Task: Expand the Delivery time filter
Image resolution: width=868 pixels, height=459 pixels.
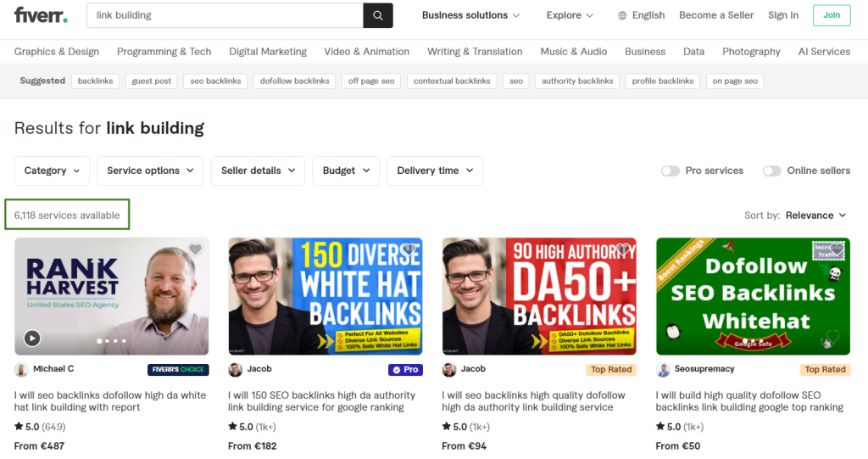Action: pos(435,171)
